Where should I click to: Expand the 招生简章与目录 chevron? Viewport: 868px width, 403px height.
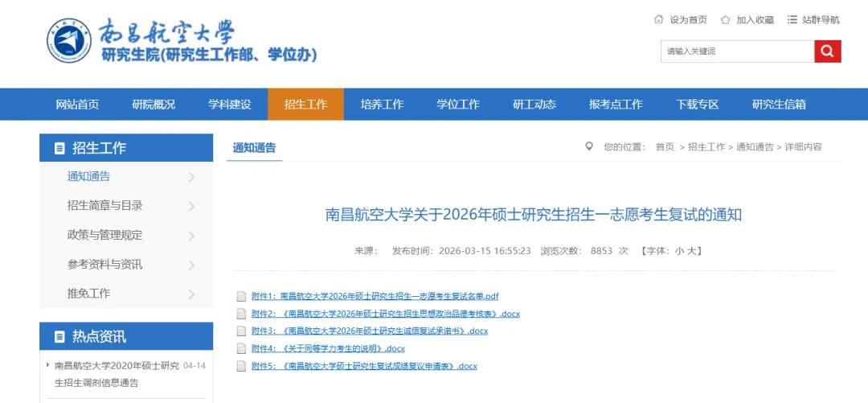coord(191,206)
